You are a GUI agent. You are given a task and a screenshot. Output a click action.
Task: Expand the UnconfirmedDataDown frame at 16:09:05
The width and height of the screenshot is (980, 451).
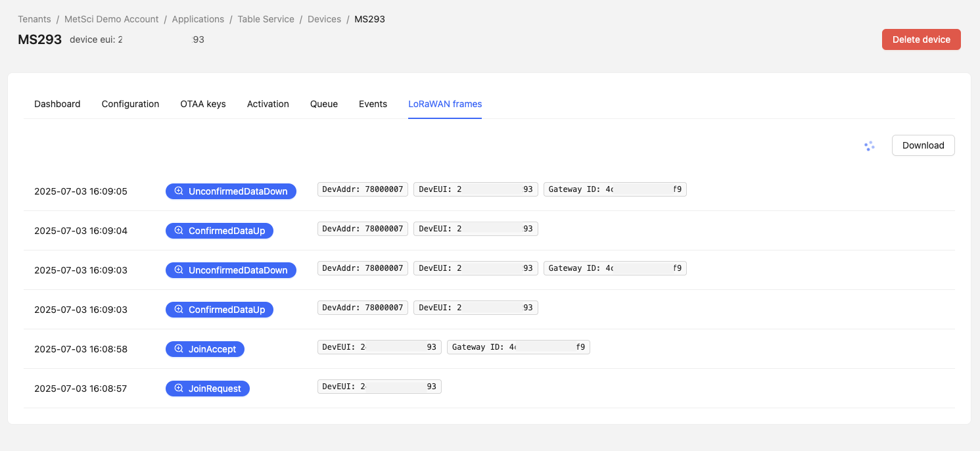(x=231, y=191)
